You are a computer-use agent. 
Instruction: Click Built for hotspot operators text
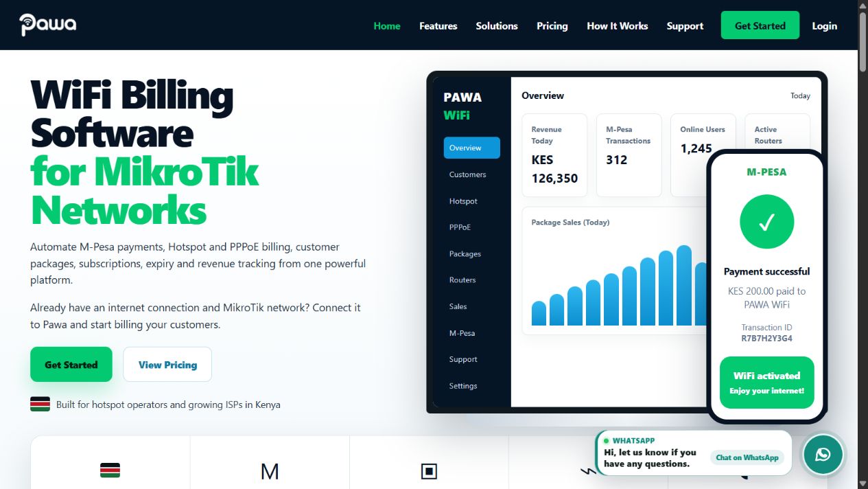(x=168, y=405)
